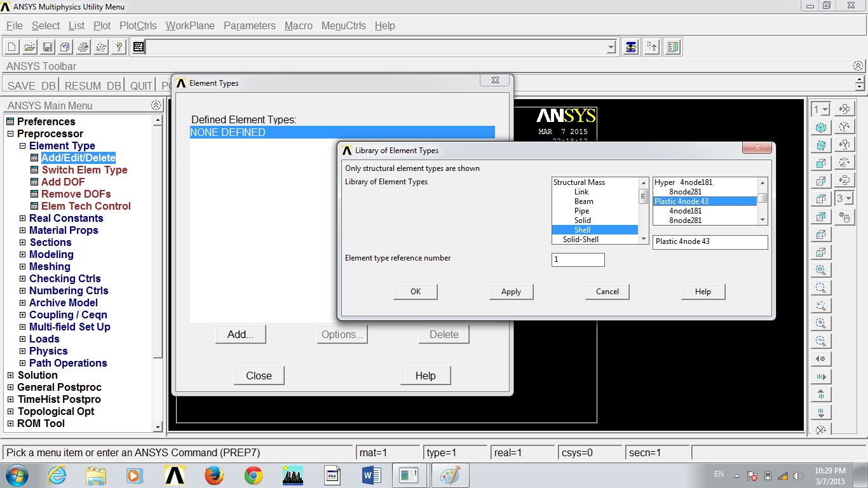The height and width of the screenshot is (488, 868).
Task: Open the Pan-Zoom-Rotate toolbar icon
Action: pyautogui.click(x=65, y=47)
